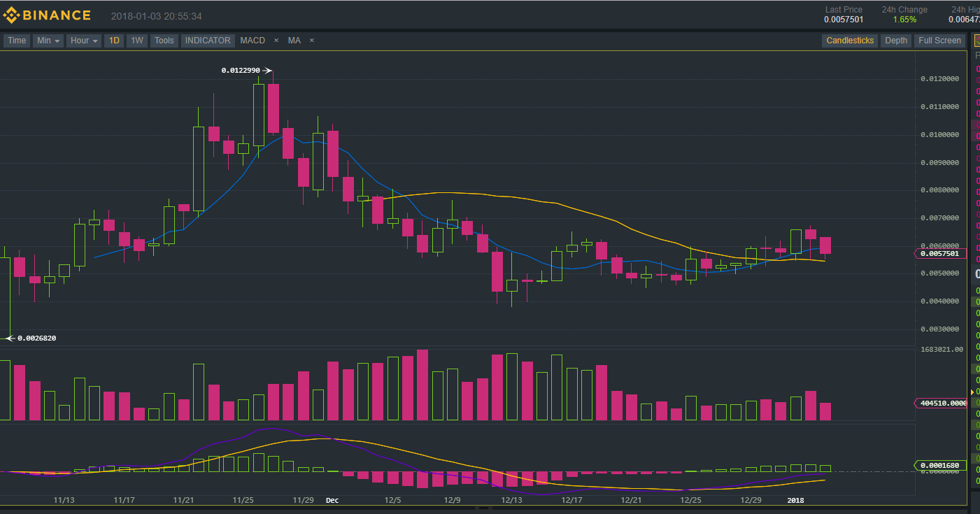Remove the MA overlay using its × icon
Screen dimensions: 980x514
311,41
